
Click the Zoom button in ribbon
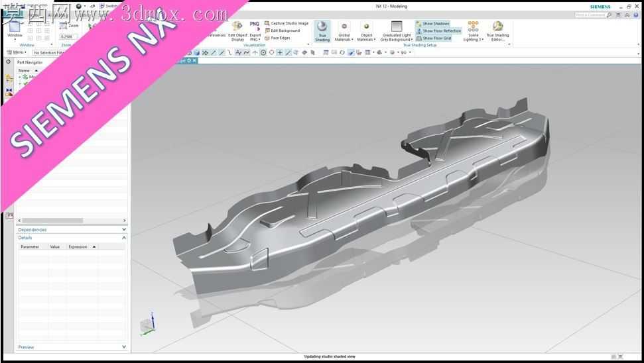69,25
